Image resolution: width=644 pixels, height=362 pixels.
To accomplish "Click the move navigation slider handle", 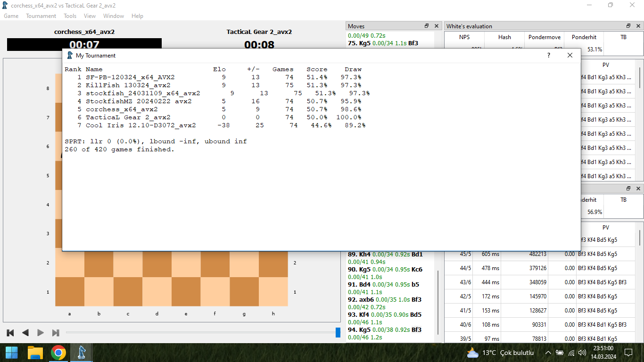I will coord(338,332).
